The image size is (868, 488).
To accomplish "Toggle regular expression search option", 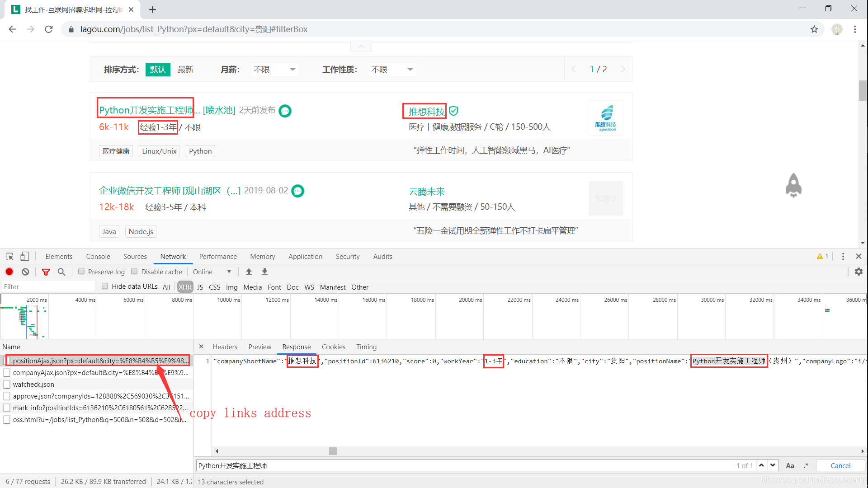I will (x=806, y=465).
